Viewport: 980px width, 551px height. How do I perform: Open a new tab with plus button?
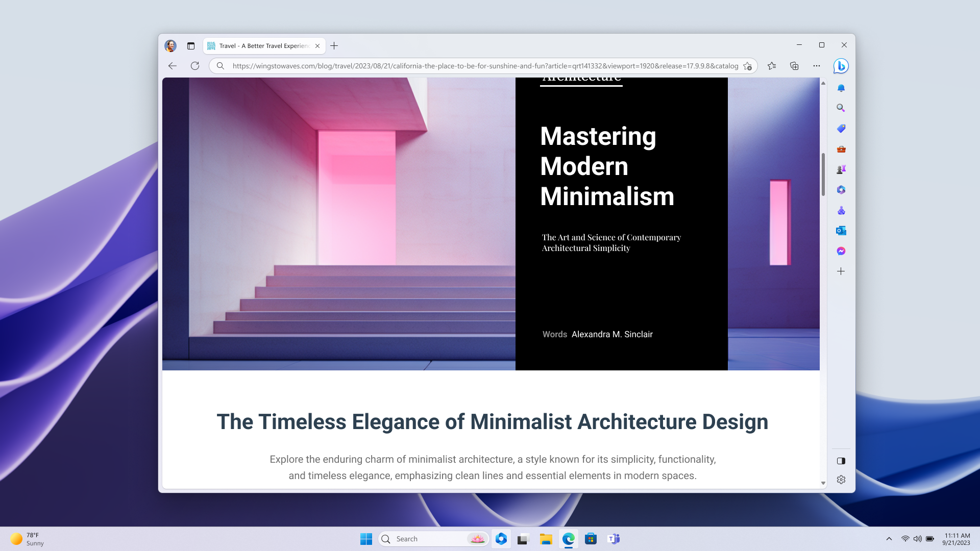point(334,46)
